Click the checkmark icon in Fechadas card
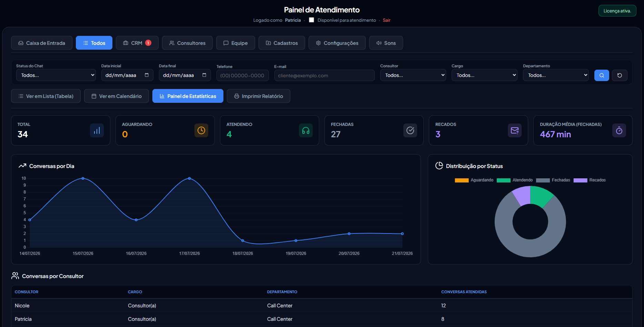The image size is (644, 327). [410, 130]
